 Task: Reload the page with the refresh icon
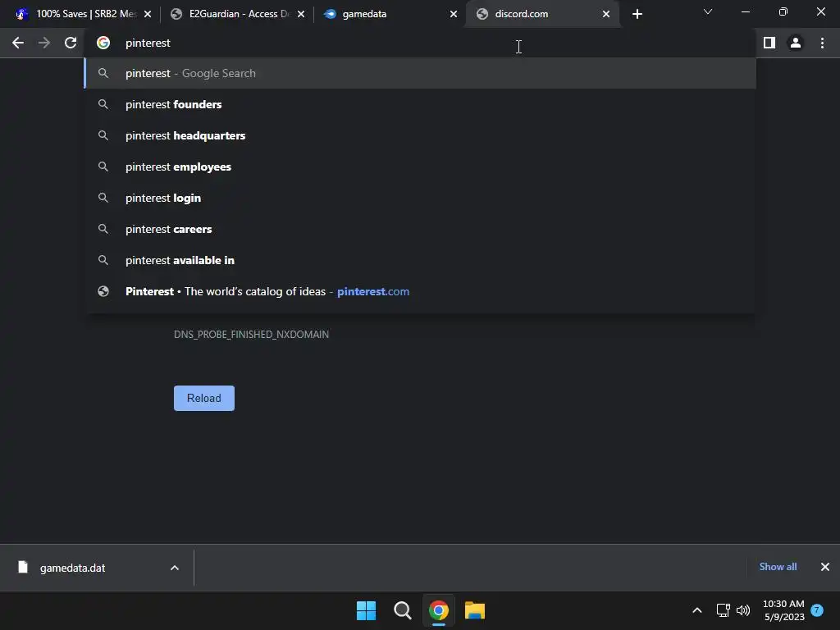pos(71,43)
